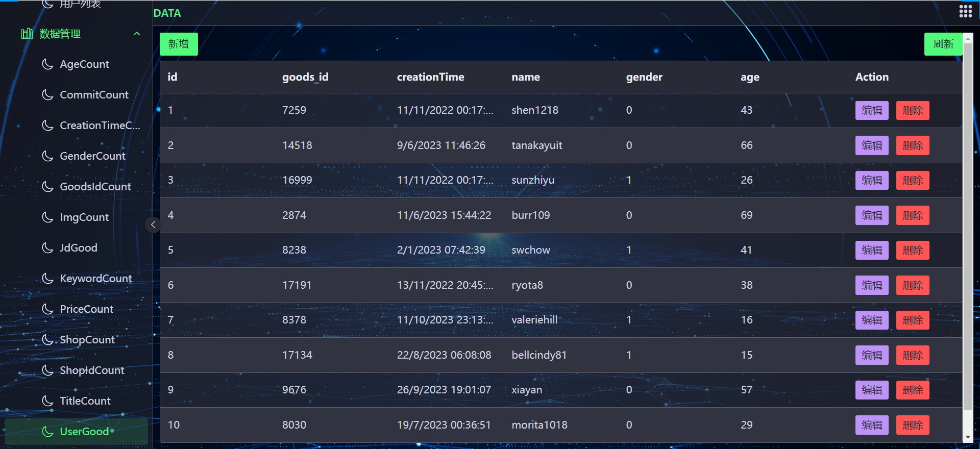Delete the burr109 row
Screen dimensions: 980x449
pos(913,215)
